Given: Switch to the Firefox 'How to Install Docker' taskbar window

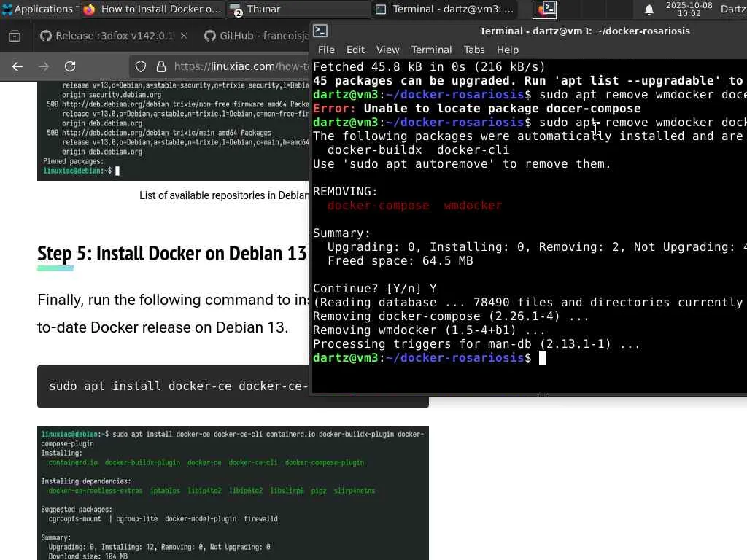Looking at the screenshot, I should pos(152,9).
